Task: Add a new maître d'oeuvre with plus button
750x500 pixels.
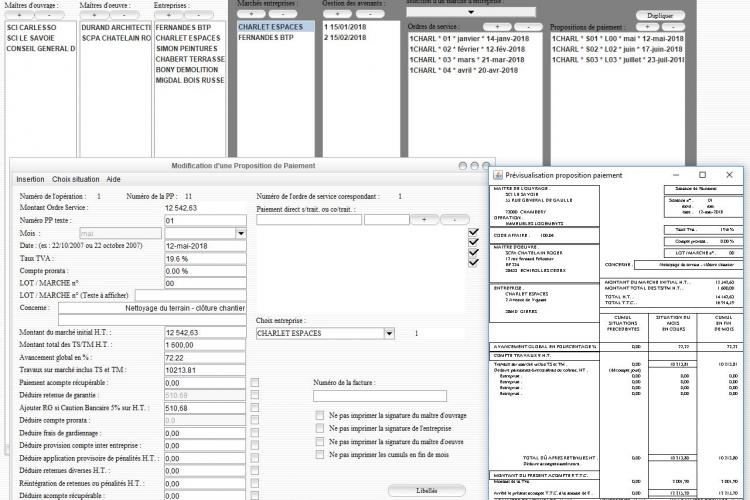Action: 95,15
